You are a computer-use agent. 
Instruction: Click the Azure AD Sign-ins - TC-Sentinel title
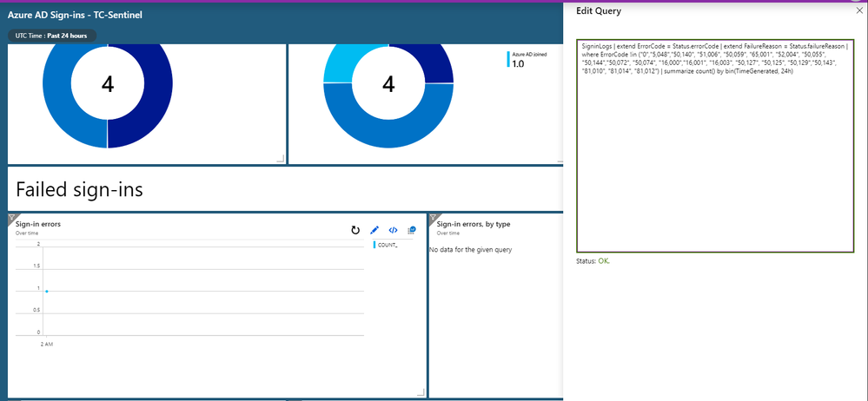click(75, 15)
